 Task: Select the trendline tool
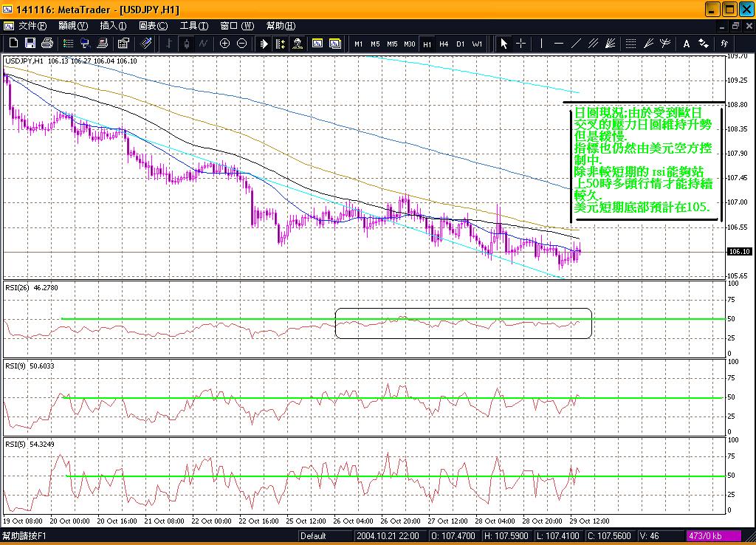(x=576, y=44)
